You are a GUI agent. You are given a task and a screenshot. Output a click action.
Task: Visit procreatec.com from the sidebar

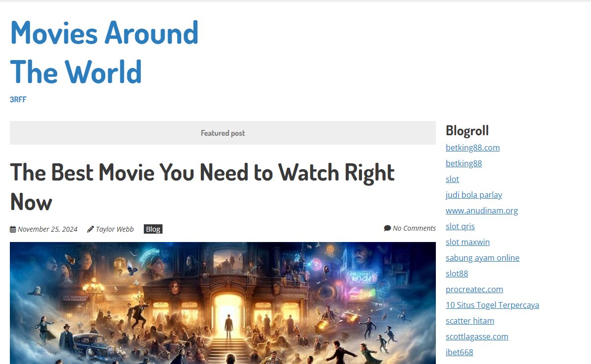[474, 289]
